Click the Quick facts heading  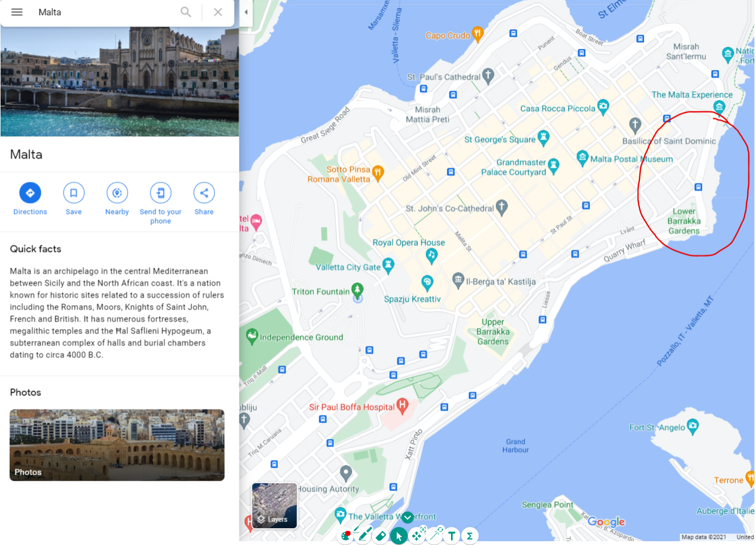(x=35, y=249)
